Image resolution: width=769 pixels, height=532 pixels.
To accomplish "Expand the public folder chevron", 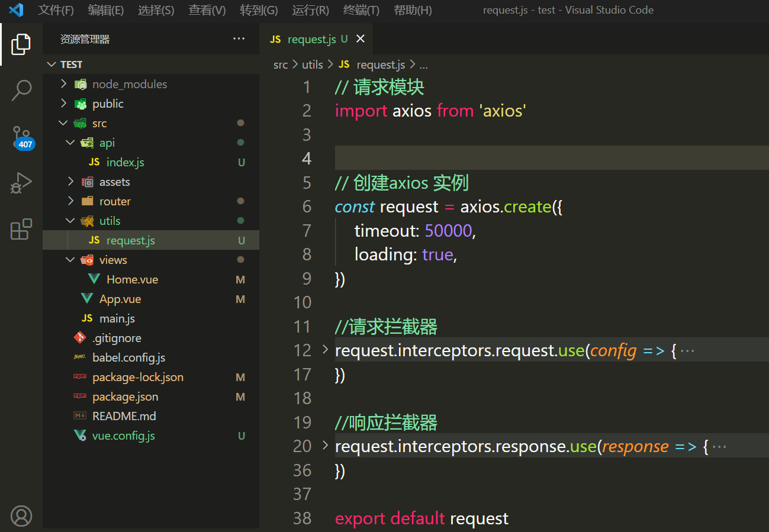I will [63, 104].
